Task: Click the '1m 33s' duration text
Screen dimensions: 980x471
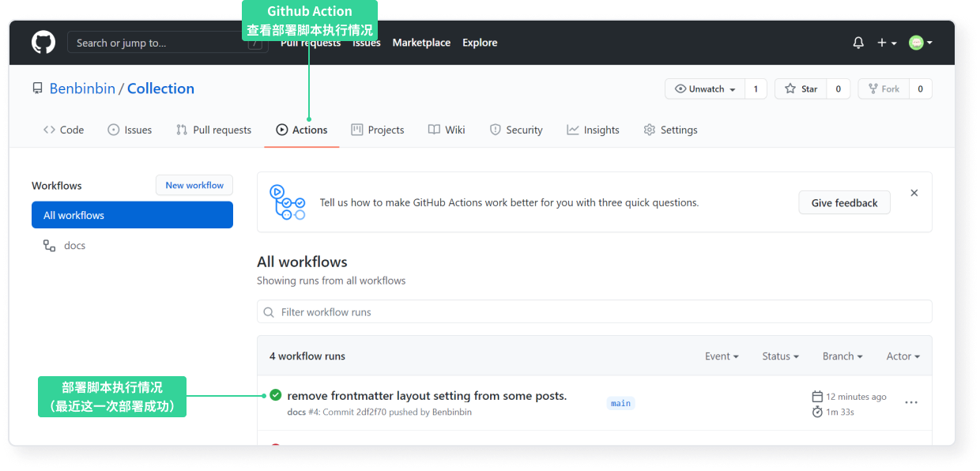Action: tap(840, 412)
